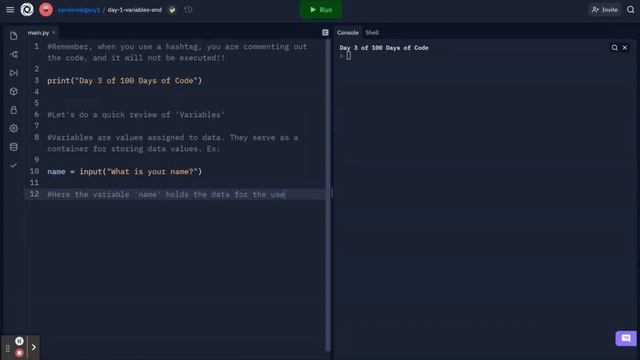Open search from the top-right magnifier

(631, 10)
